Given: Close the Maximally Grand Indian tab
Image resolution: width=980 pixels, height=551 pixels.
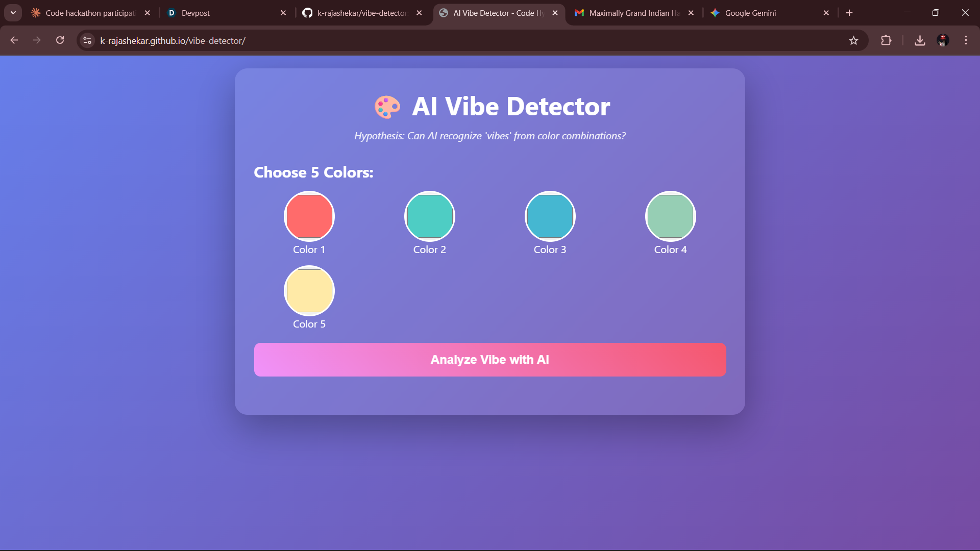Looking at the screenshot, I should pyautogui.click(x=691, y=13).
